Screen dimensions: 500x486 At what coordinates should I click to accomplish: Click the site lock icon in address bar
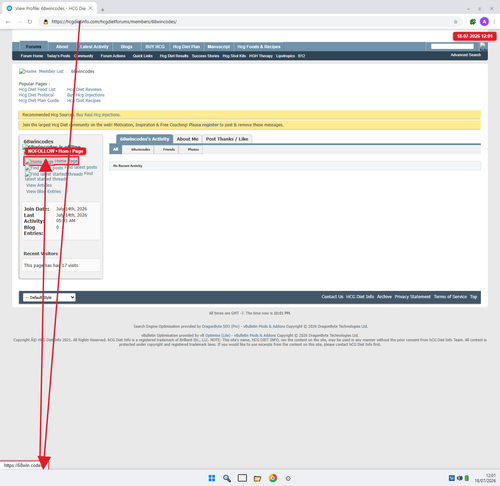(46, 22)
